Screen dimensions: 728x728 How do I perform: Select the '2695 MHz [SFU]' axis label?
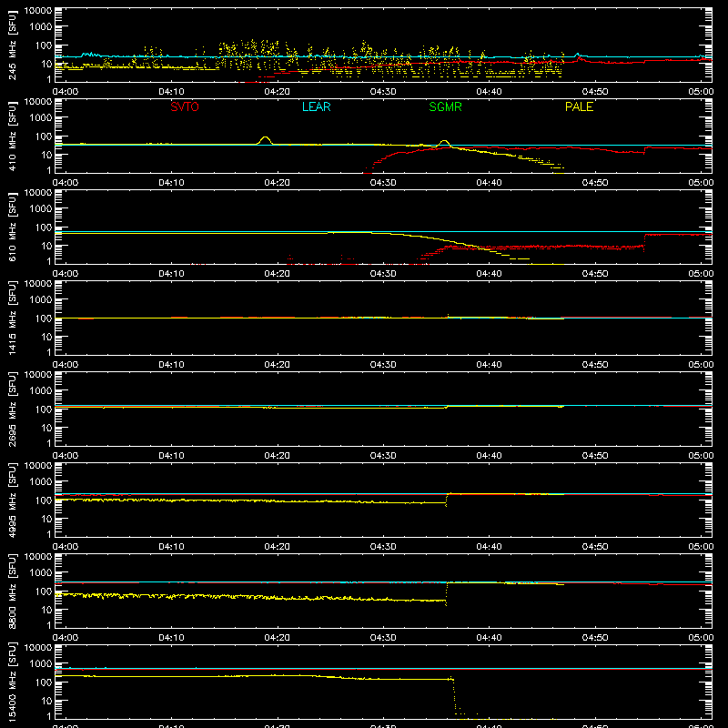[12, 409]
